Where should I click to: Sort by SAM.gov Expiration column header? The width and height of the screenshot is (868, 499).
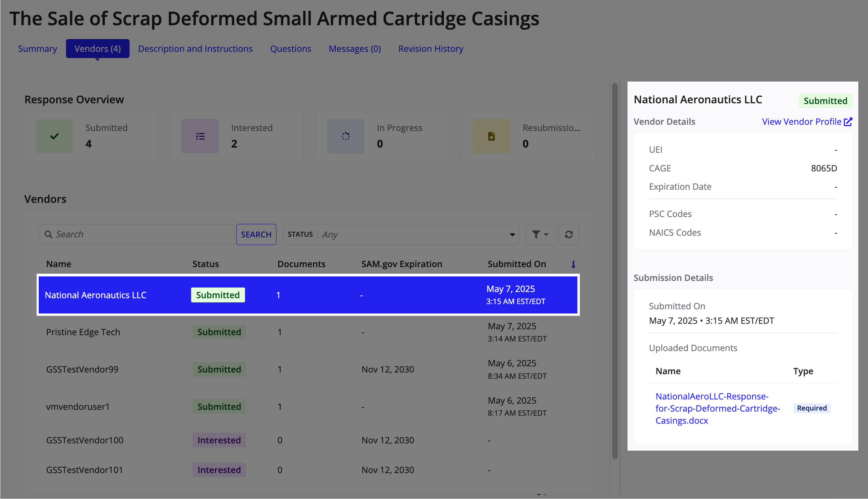[x=402, y=264]
